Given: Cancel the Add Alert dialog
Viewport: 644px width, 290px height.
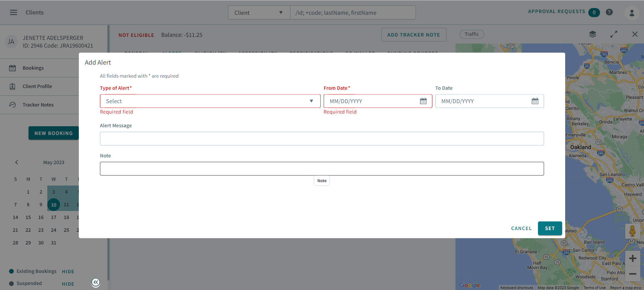Looking at the screenshot, I should pos(521,228).
